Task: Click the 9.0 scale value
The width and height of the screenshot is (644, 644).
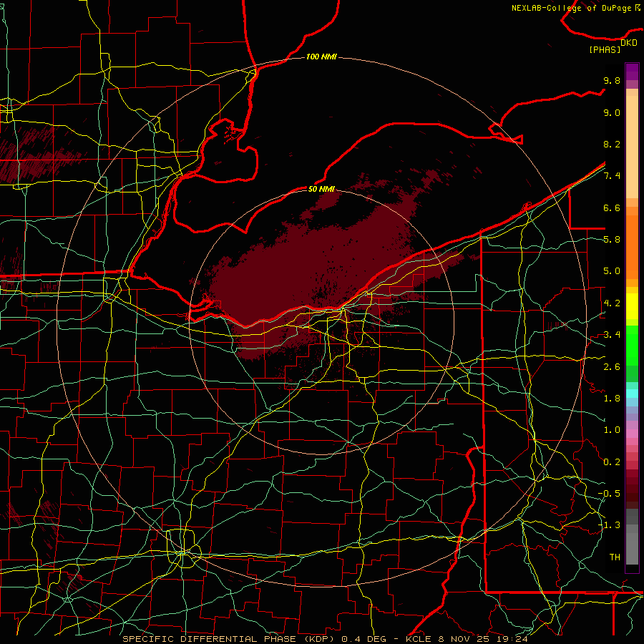Action: point(612,112)
